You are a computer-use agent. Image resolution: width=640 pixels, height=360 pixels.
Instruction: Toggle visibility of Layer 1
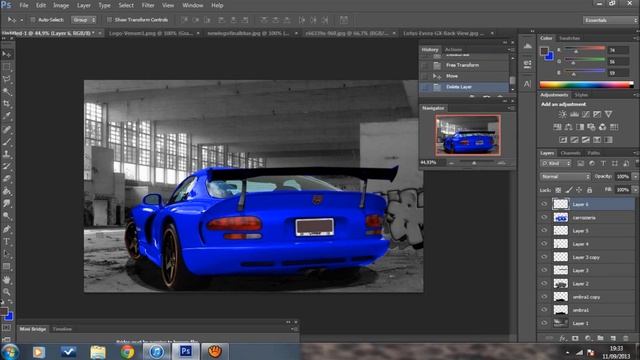[x=544, y=323]
